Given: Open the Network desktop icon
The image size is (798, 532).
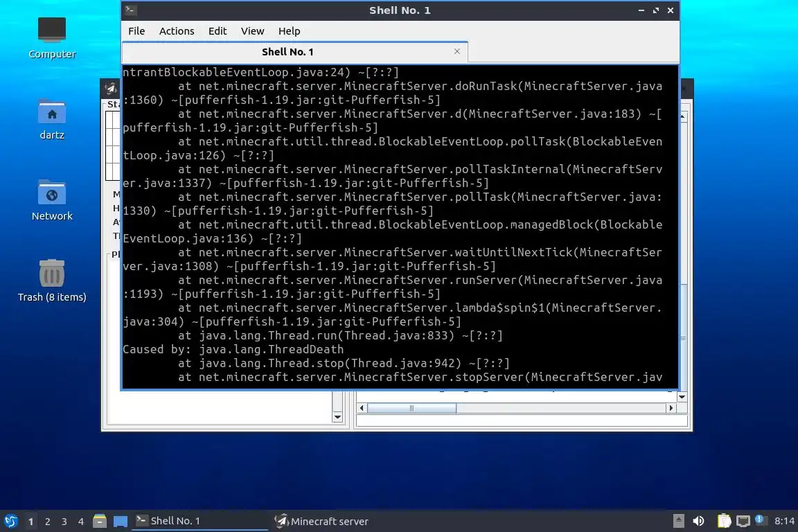Looking at the screenshot, I should click(52, 200).
